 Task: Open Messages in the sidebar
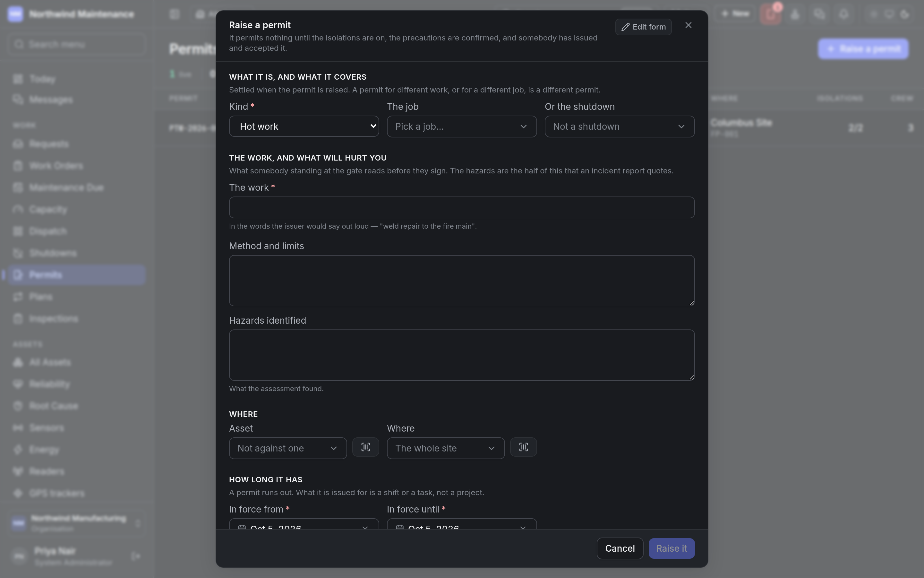click(x=76, y=100)
